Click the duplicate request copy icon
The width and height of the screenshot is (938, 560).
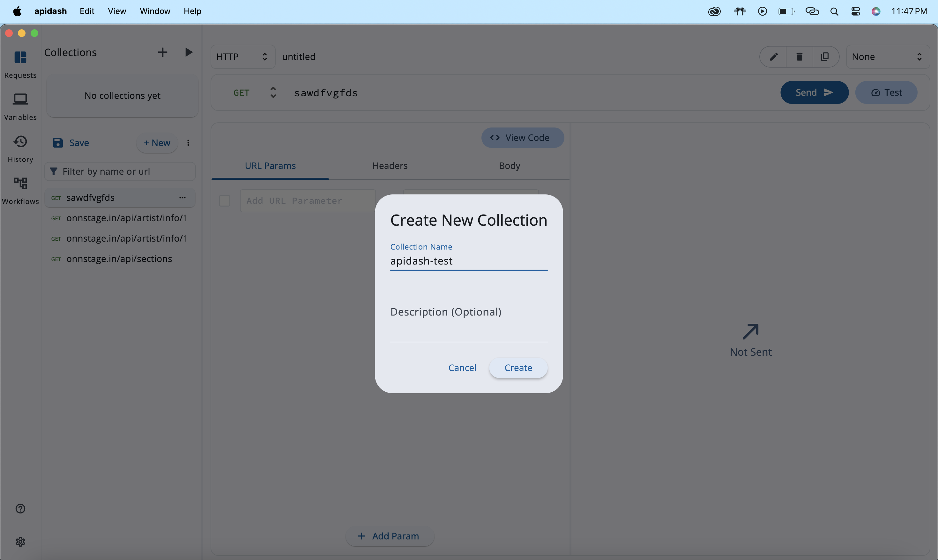tap(825, 57)
